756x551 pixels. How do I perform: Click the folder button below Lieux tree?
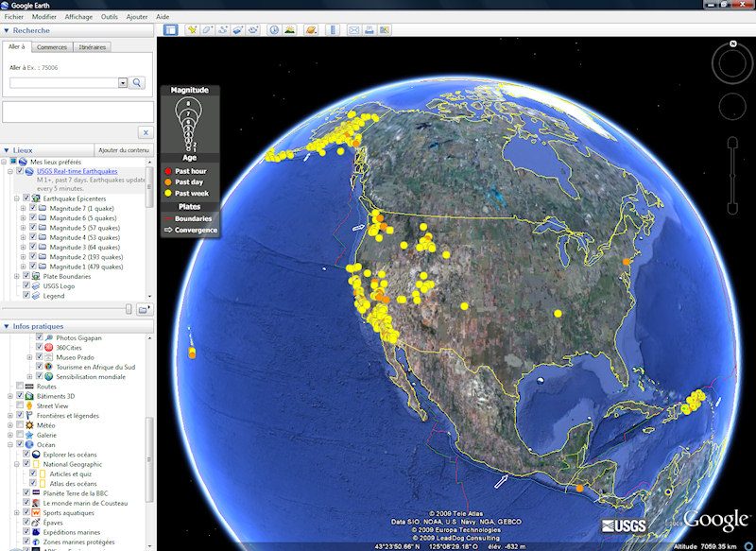tap(144, 309)
